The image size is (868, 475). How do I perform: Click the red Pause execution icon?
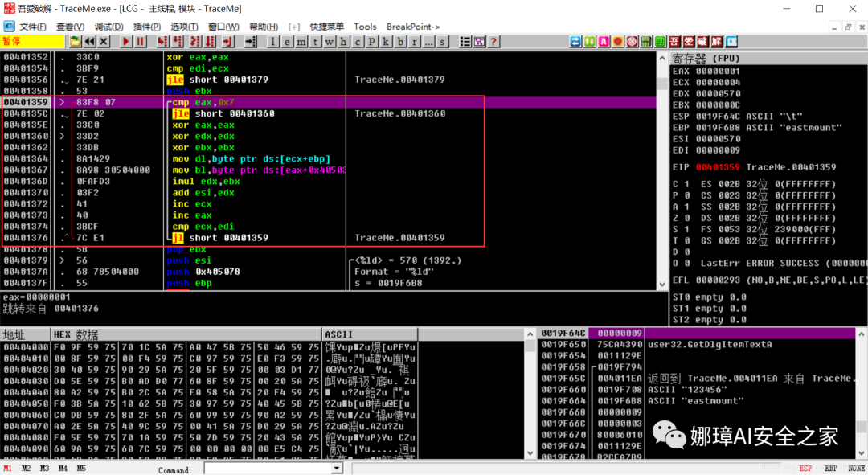point(140,42)
